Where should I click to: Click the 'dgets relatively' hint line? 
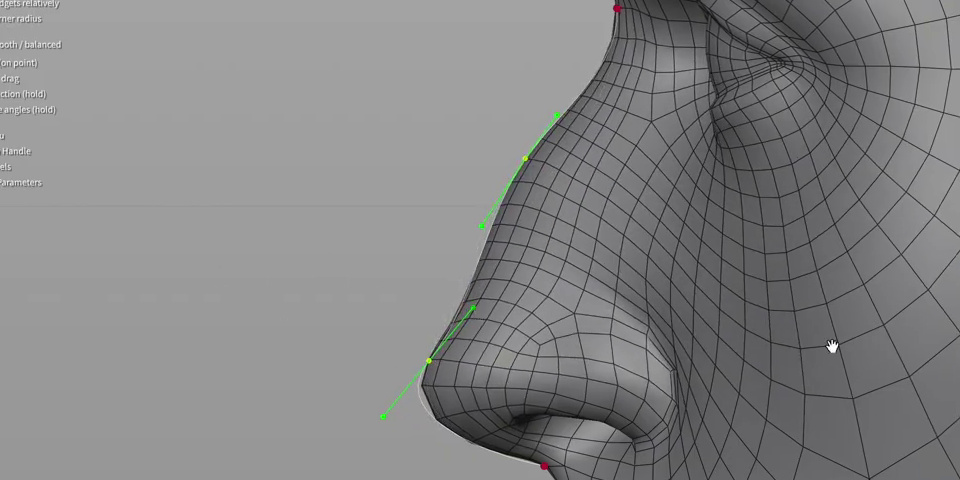(x=29, y=4)
